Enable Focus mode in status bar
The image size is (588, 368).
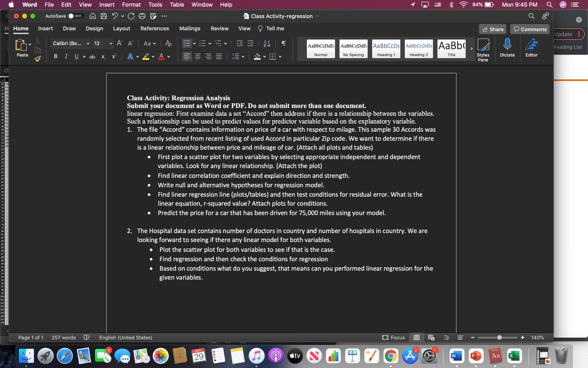(393, 337)
